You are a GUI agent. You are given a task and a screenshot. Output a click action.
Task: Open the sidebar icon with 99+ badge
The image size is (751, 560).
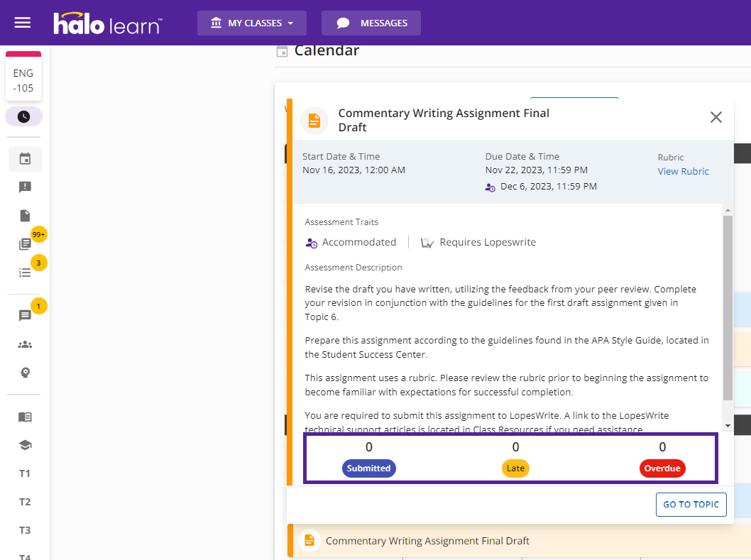(25, 244)
